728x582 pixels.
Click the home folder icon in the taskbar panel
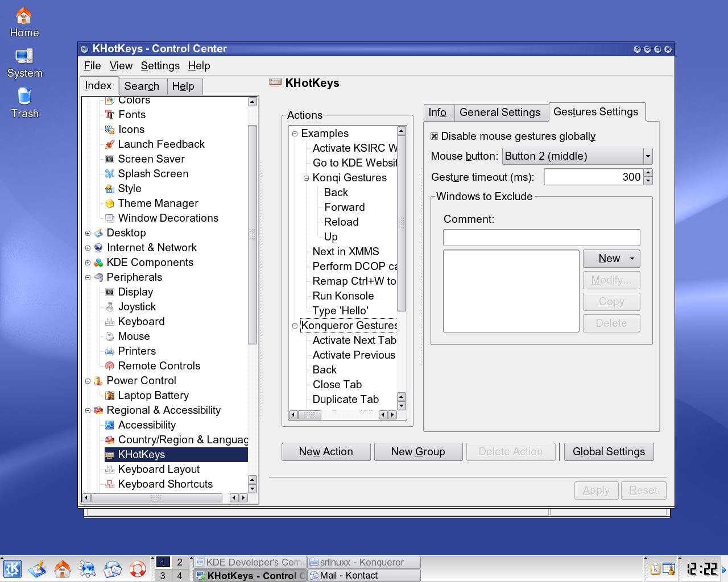coord(63,569)
